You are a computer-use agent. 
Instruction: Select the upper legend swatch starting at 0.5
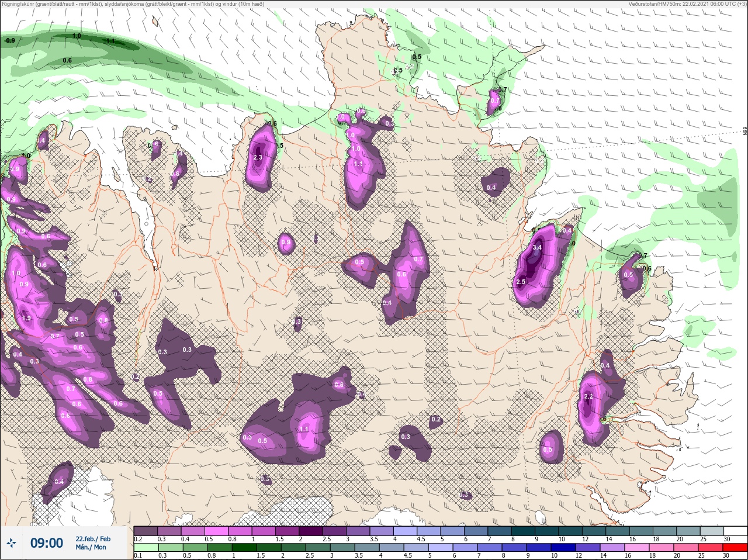click(x=216, y=531)
